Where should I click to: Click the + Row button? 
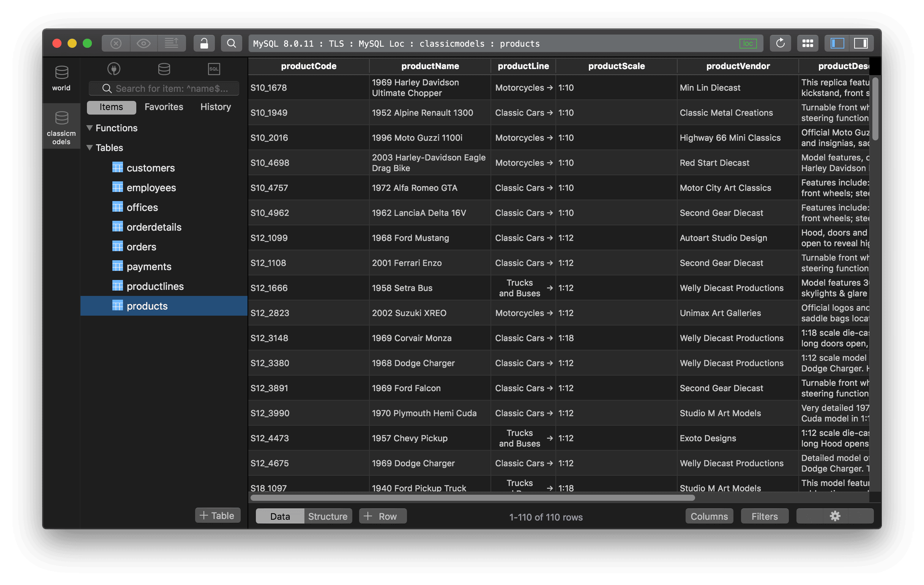383,516
